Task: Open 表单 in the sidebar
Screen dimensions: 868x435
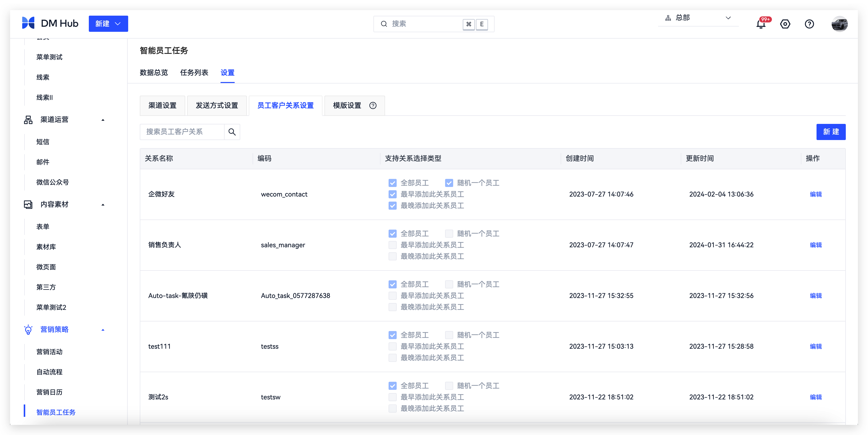Action: 43,227
